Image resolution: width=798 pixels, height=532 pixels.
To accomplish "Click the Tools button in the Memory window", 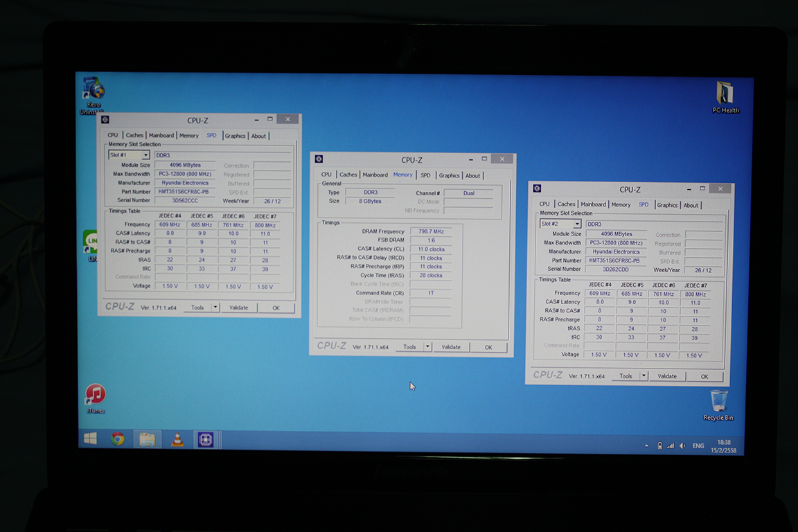I will 409,346.
